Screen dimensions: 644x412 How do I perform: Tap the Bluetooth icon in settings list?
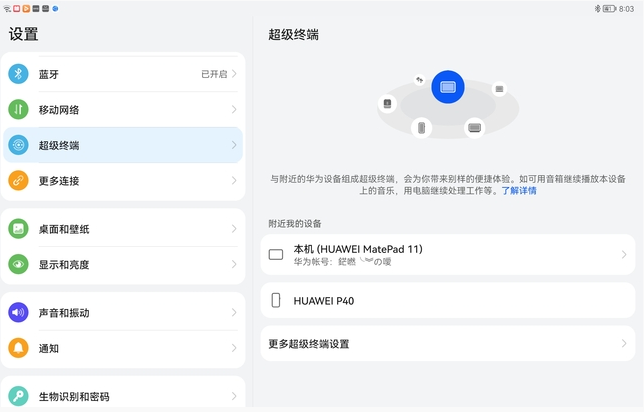pos(18,74)
